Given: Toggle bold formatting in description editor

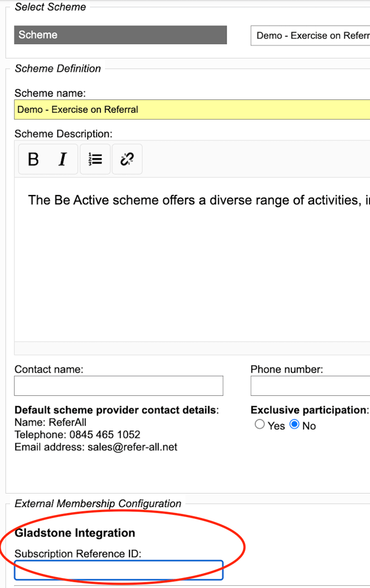Looking at the screenshot, I should tap(33, 160).
